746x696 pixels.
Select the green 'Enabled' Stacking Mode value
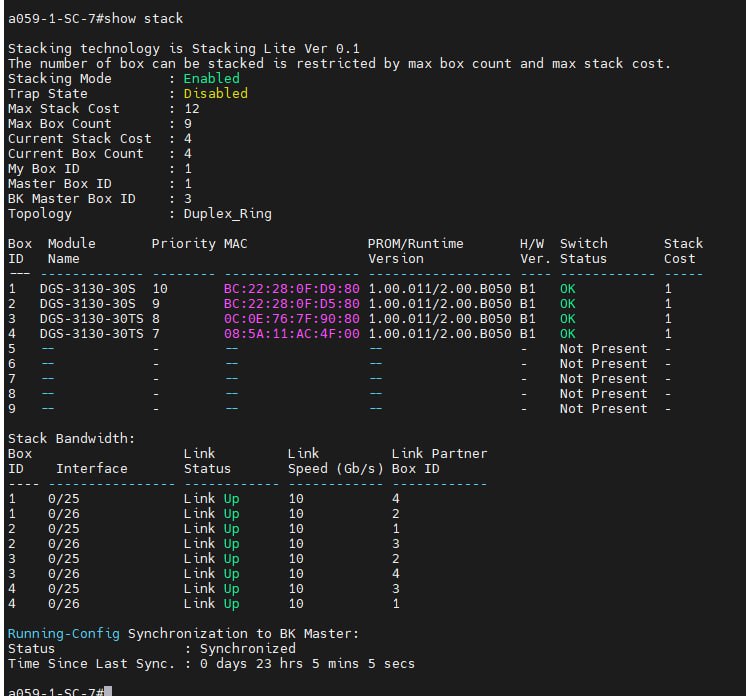211,78
